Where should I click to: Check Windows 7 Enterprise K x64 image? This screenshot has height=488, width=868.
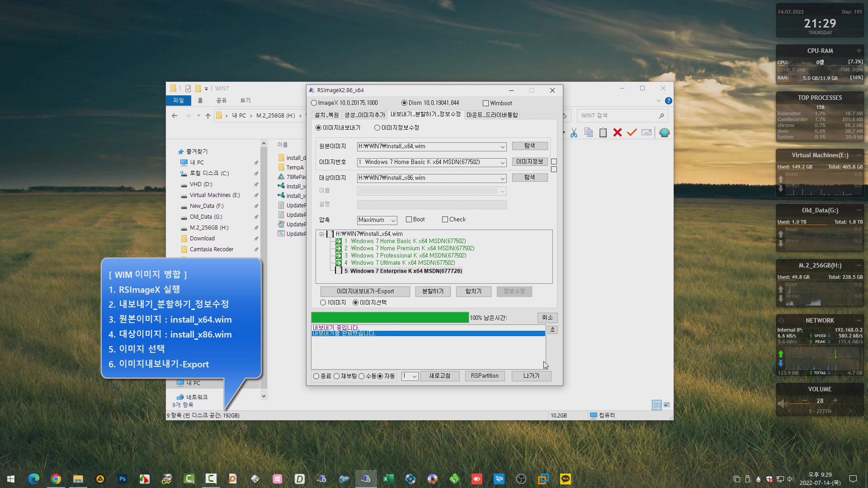point(338,271)
